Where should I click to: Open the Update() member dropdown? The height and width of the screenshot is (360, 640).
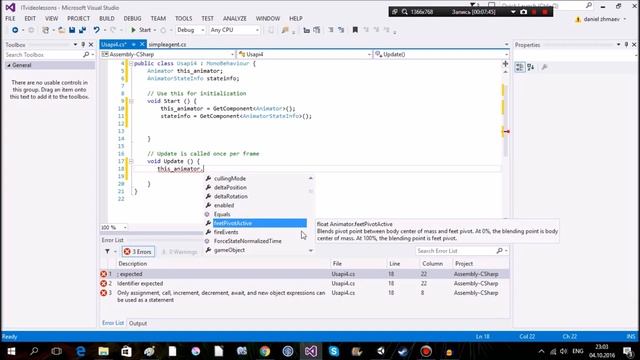pos(442,54)
